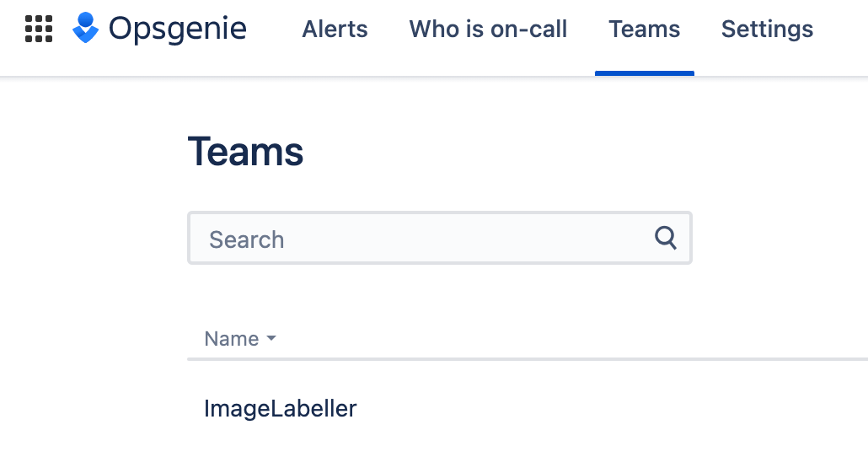Click the blue Opsgenie logo icon
Screen dimensions: 868x457
pyautogui.click(x=85, y=29)
